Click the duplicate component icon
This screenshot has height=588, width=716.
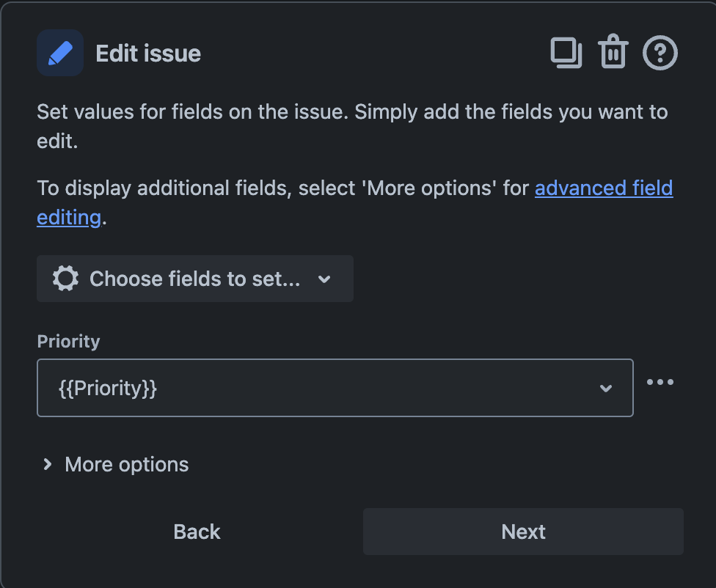pos(566,53)
